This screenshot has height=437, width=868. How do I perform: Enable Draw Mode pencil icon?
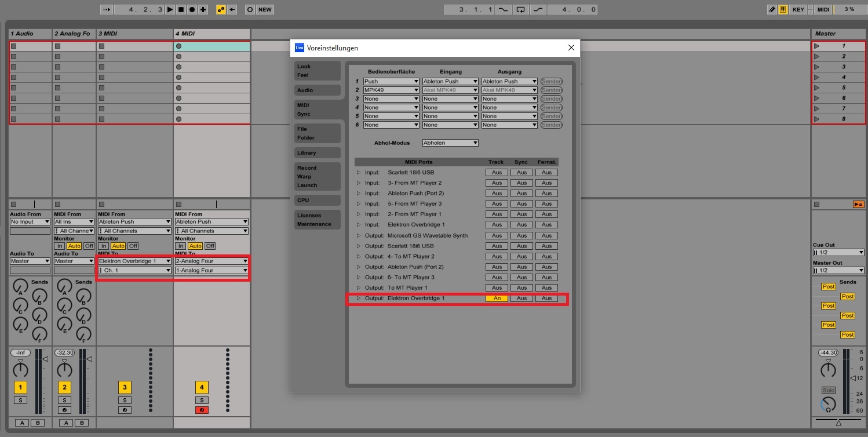point(772,9)
